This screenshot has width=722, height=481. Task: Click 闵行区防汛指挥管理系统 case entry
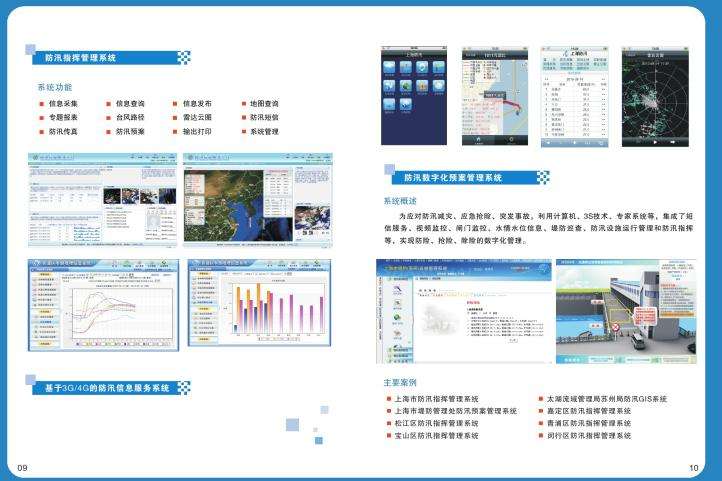pyautogui.click(x=588, y=436)
